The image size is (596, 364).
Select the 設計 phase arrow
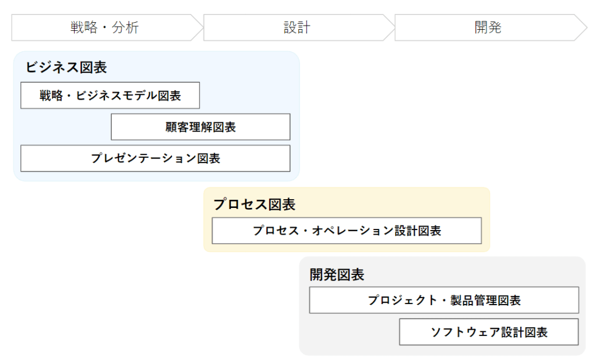click(297, 27)
